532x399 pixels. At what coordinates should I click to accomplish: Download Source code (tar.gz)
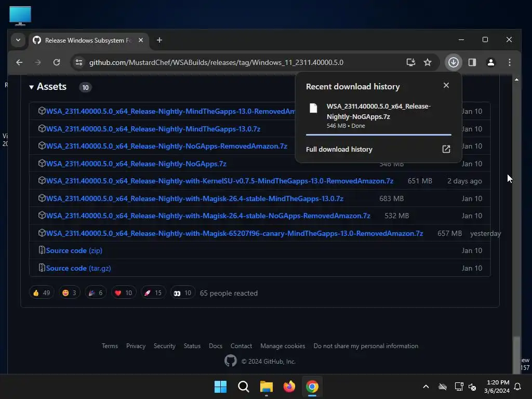coord(78,269)
